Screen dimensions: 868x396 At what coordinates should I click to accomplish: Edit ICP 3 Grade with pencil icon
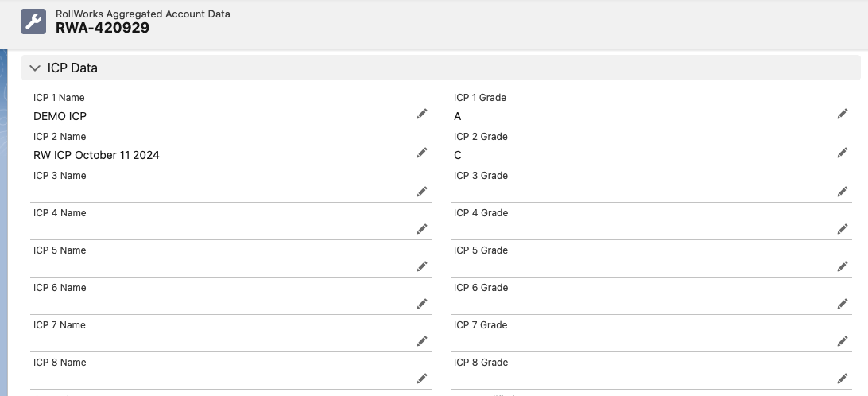(x=843, y=192)
